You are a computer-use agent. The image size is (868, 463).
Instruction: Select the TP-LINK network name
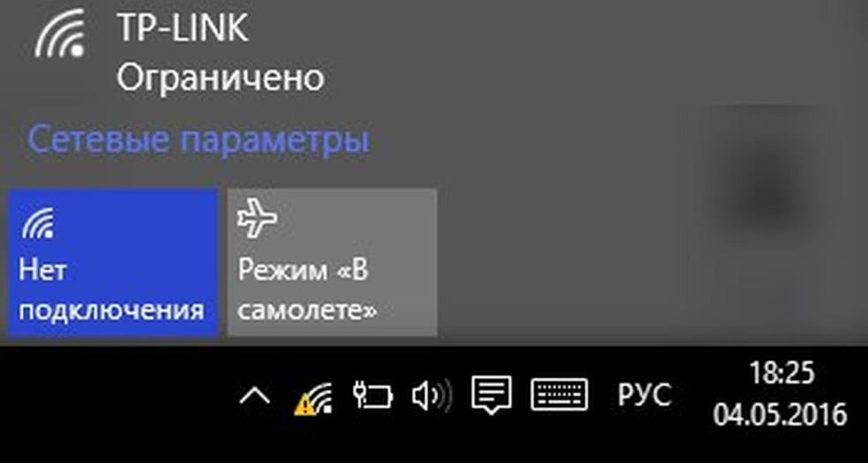coord(182,27)
